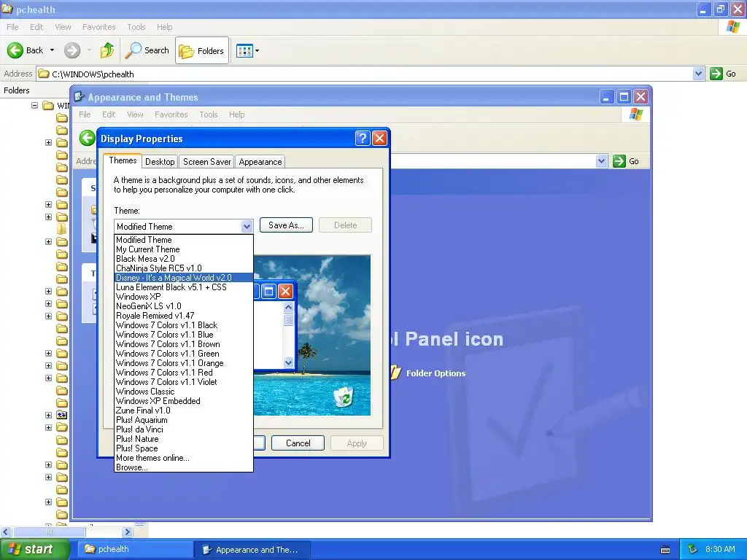The height and width of the screenshot is (560, 747).
Task: Choose My Current Theme from the list
Action: point(183,249)
